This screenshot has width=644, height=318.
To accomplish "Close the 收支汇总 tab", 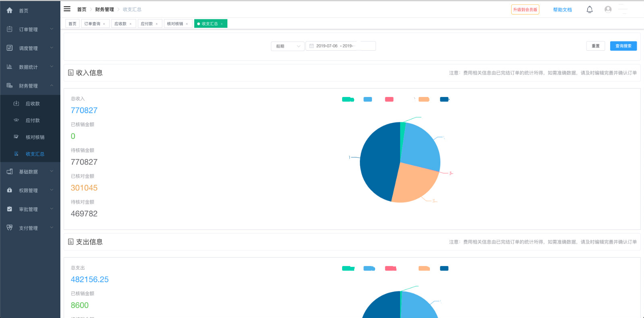I will tap(222, 24).
